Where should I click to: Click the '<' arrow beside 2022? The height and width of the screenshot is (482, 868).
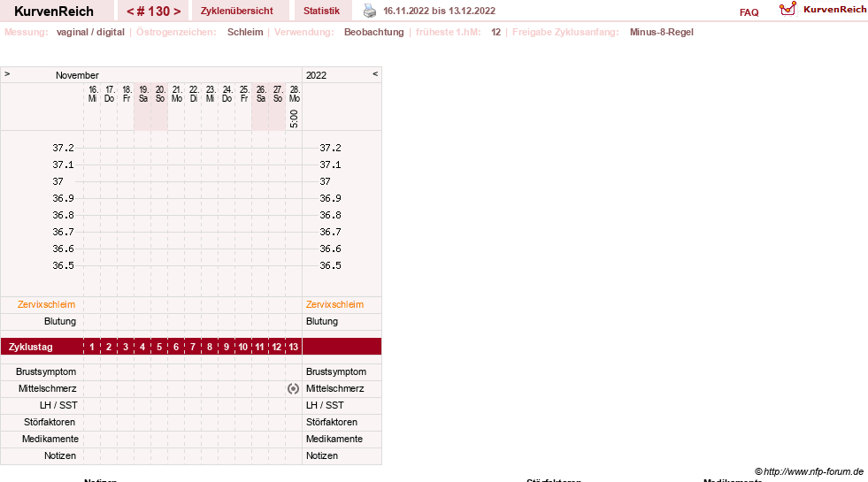click(375, 73)
